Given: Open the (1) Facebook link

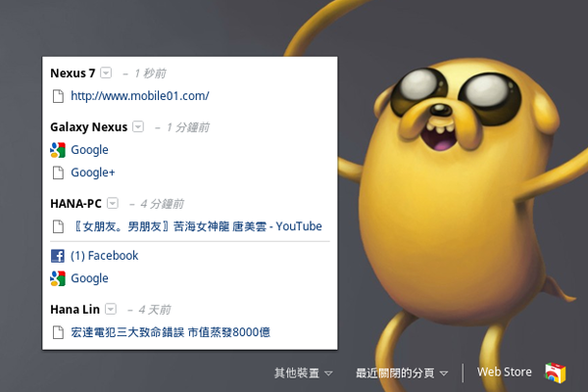Looking at the screenshot, I should [x=105, y=256].
